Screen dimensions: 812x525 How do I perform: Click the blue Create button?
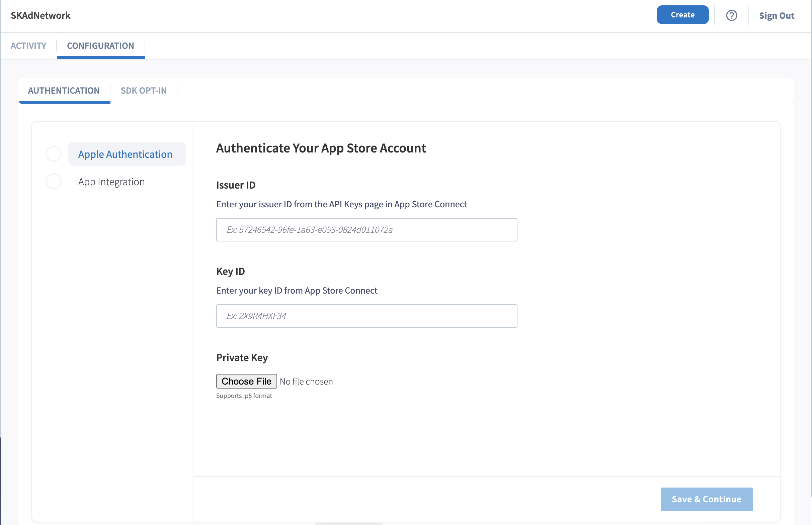pos(682,15)
